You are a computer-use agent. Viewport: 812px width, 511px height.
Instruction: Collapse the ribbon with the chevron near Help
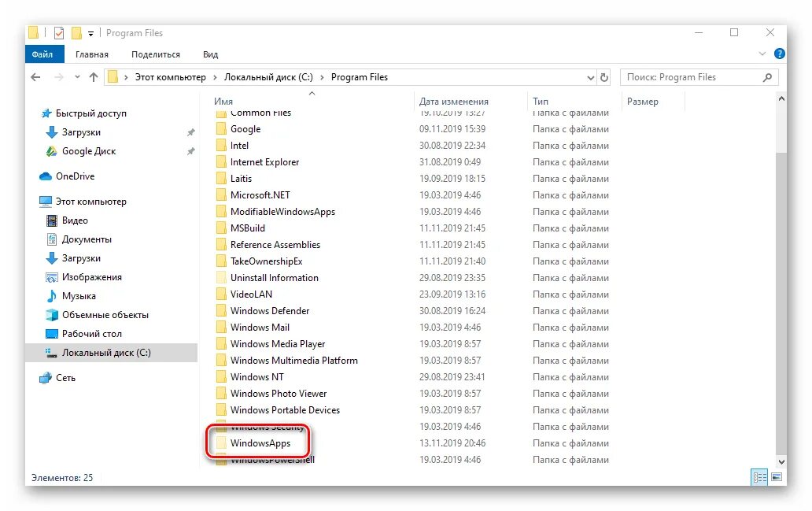[761, 54]
